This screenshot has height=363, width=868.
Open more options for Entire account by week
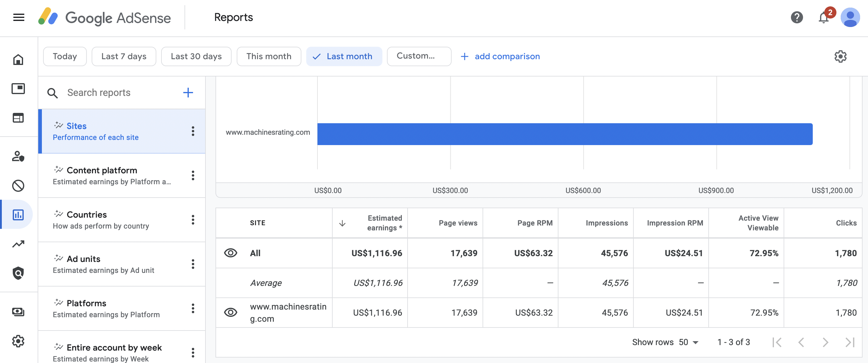pos(193,353)
